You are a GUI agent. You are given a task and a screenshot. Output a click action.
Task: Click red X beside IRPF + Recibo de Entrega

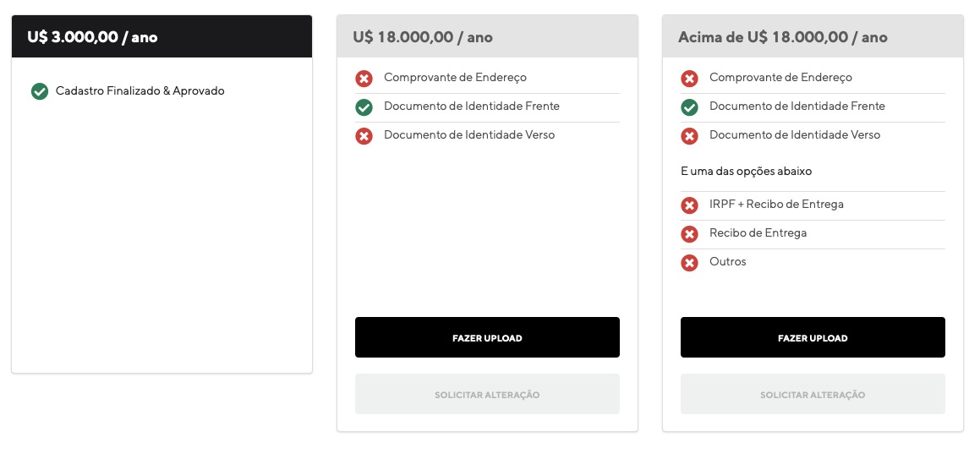click(689, 205)
